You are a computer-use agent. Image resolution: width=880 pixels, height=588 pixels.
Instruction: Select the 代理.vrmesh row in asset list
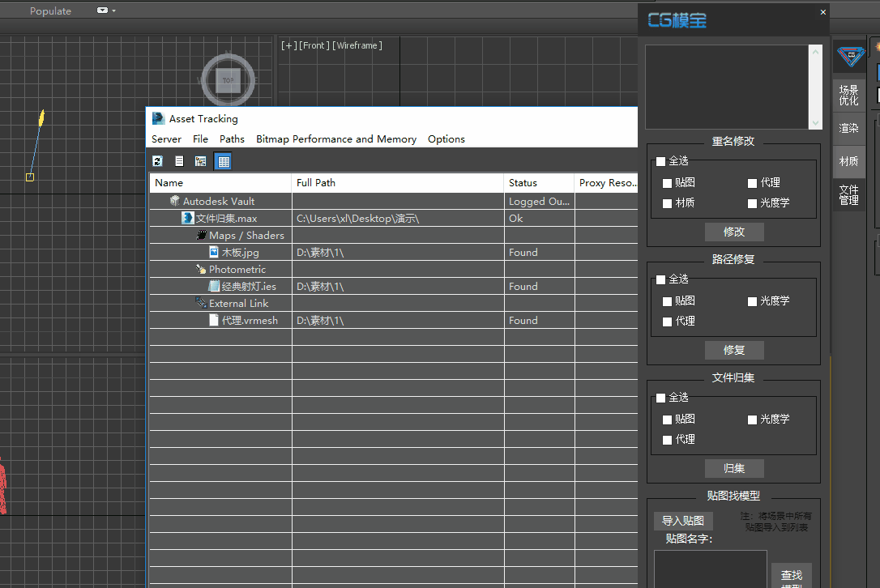pyautogui.click(x=250, y=320)
